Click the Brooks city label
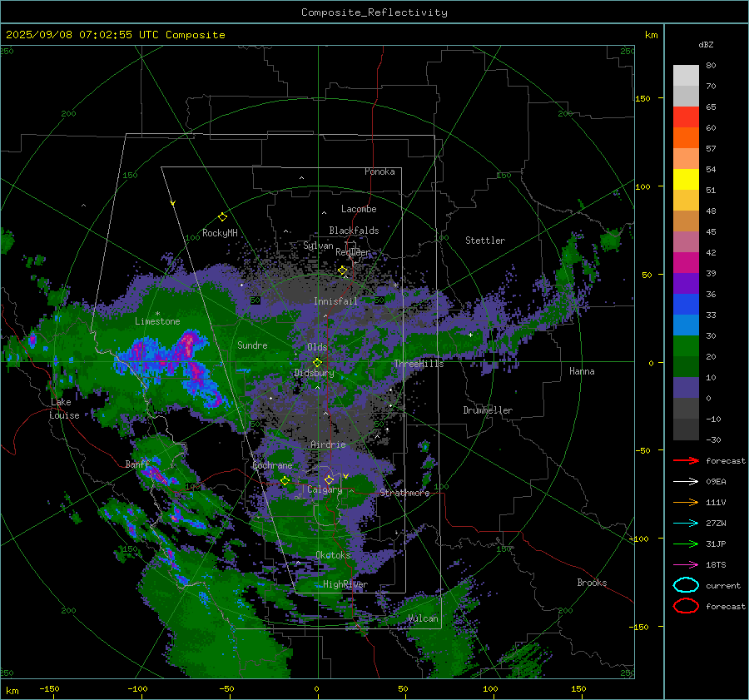Image resolution: width=749 pixels, height=700 pixels. click(x=592, y=583)
